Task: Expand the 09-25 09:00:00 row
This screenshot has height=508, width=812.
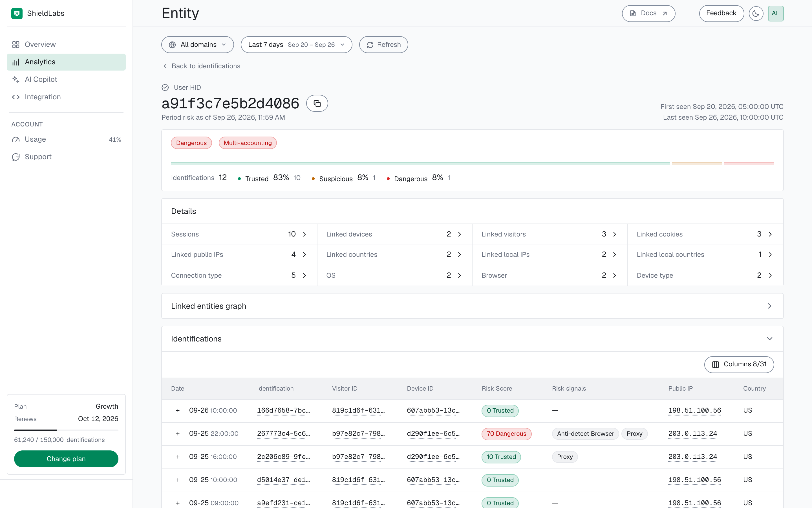Action: pos(178,503)
